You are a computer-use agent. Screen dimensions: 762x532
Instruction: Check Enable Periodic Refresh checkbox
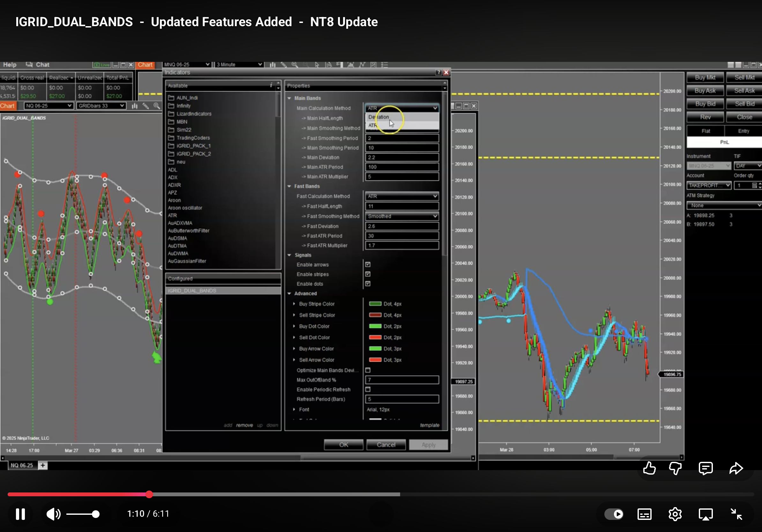coord(368,389)
